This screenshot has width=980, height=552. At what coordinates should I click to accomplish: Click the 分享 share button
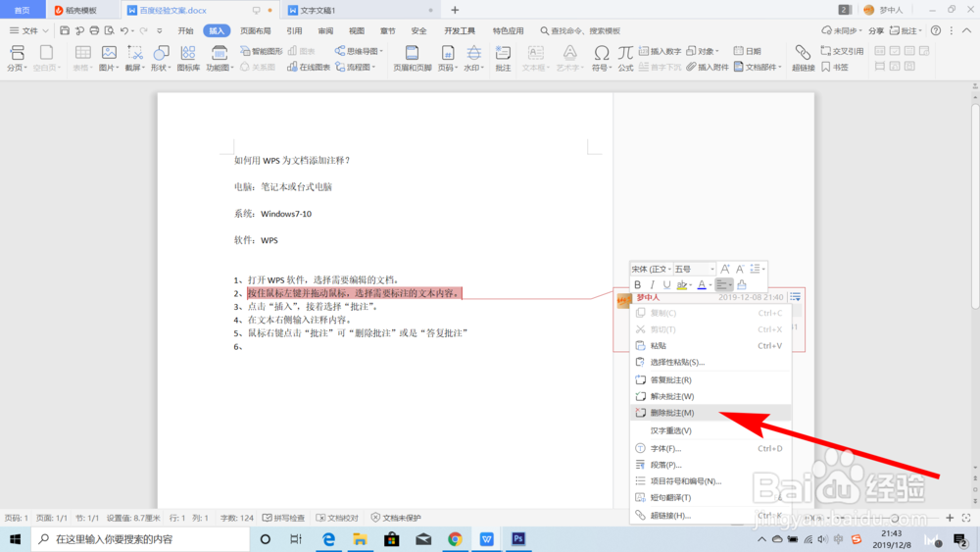[x=875, y=30]
